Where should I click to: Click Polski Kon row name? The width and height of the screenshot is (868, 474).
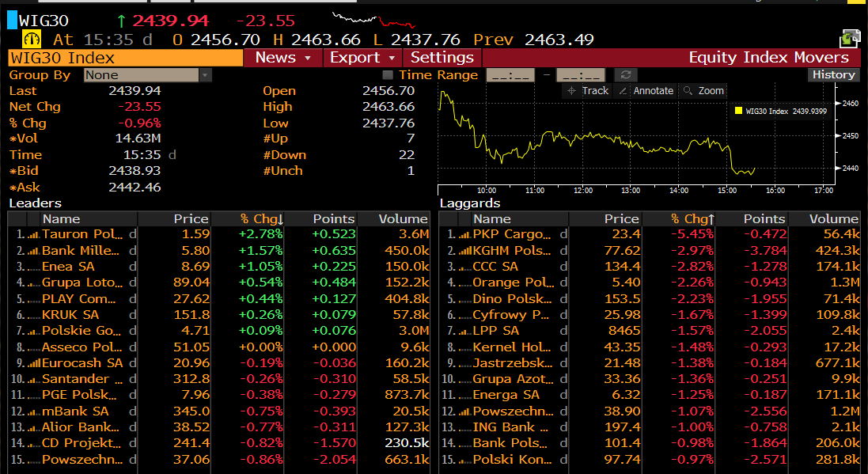(x=512, y=460)
